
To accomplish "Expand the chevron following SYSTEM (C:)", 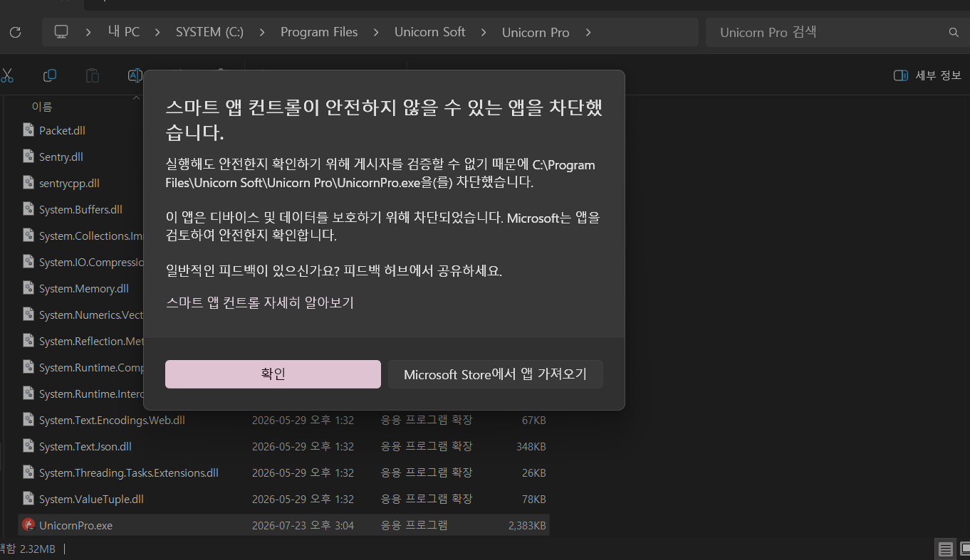I will [x=262, y=32].
